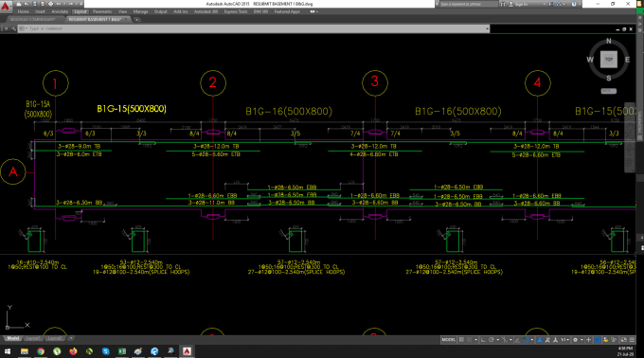Click the W direction on ViewCube compass
This screenshot has width=644, height=358.
[x=590, y=60]
